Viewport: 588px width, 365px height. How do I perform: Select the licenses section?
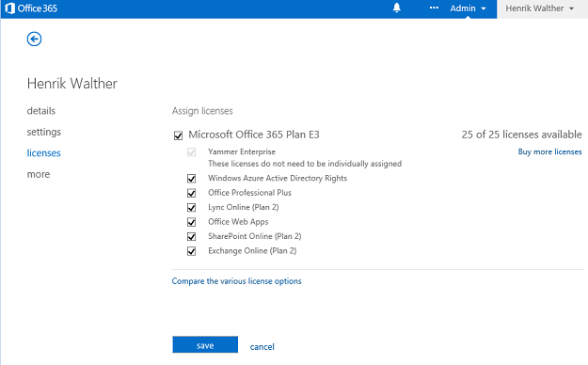(x=43, y=153)
